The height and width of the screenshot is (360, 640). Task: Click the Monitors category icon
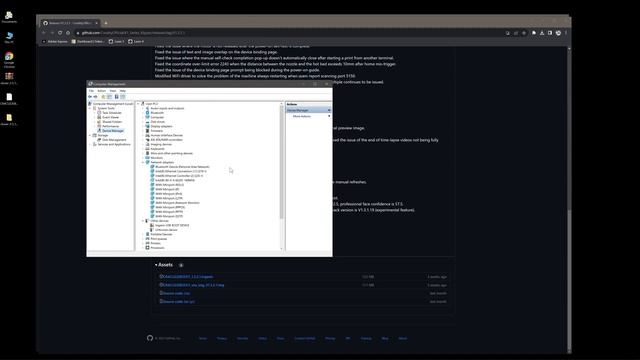pos(148,158)
